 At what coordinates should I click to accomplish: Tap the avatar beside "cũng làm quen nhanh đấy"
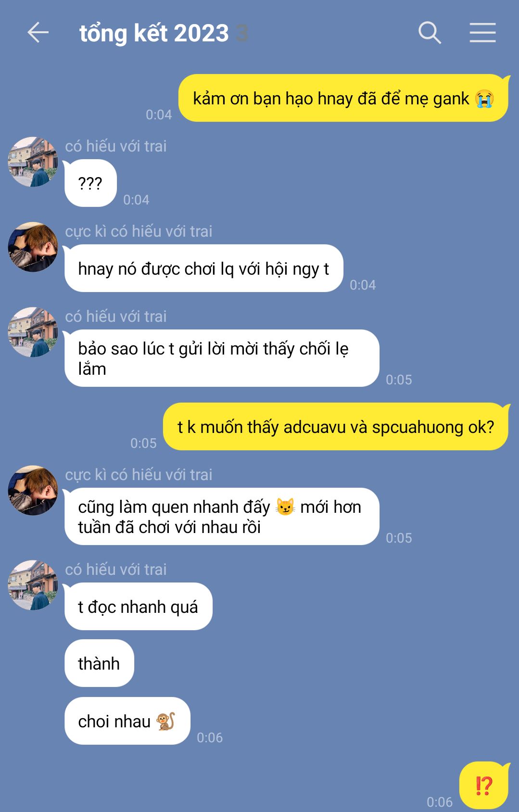33,491
